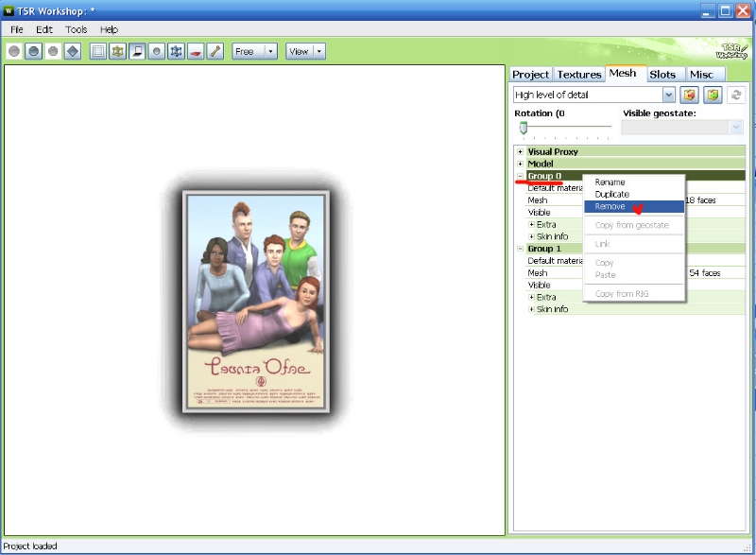Click the blue diamond view mode icon

pyautogui.click(x=72, y=51)
